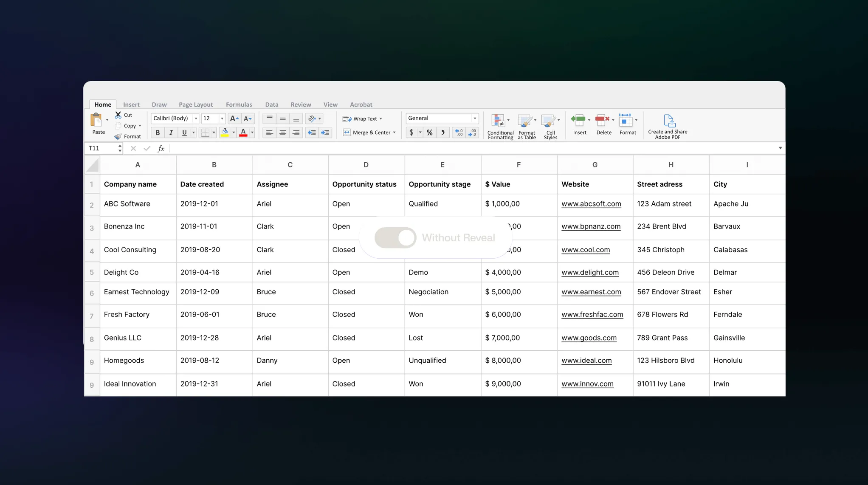This screenshot has width=868, height=485.
Task: Expand the underline style arrow
Action: [193, 133]
